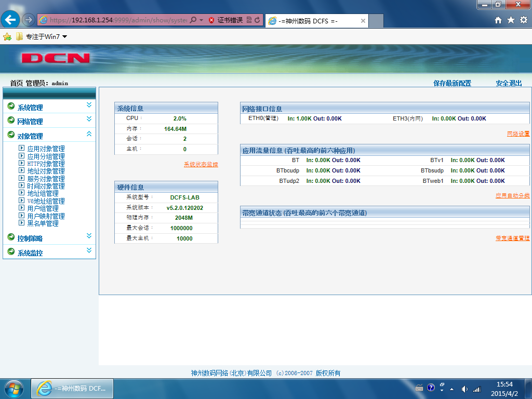Open the 应用自动分类 link

512,195
